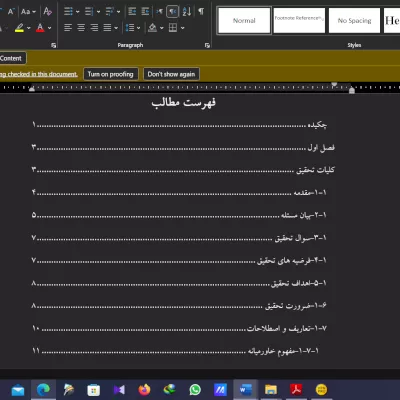The image size is (400, 400).
Task: Open Word from the taskbar
Action: 245,389
